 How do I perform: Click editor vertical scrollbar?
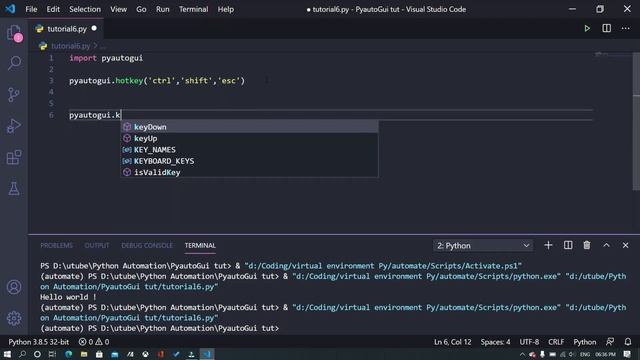(x=636, y=122)
